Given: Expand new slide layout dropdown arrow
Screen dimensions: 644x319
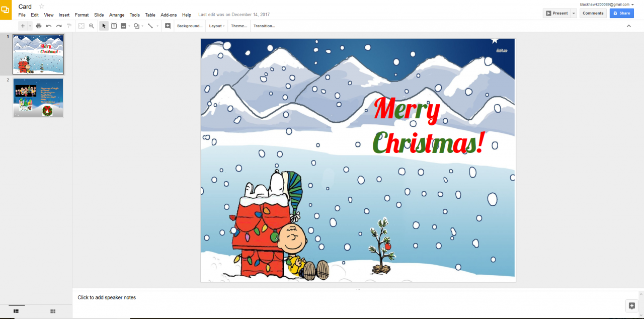Looking at the screenshot, I should [30, 26].
